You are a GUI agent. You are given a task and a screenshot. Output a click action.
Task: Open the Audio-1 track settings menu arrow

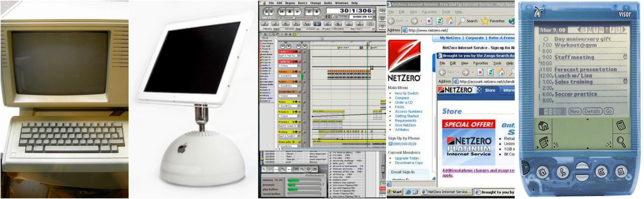click(x=299, y=51)
